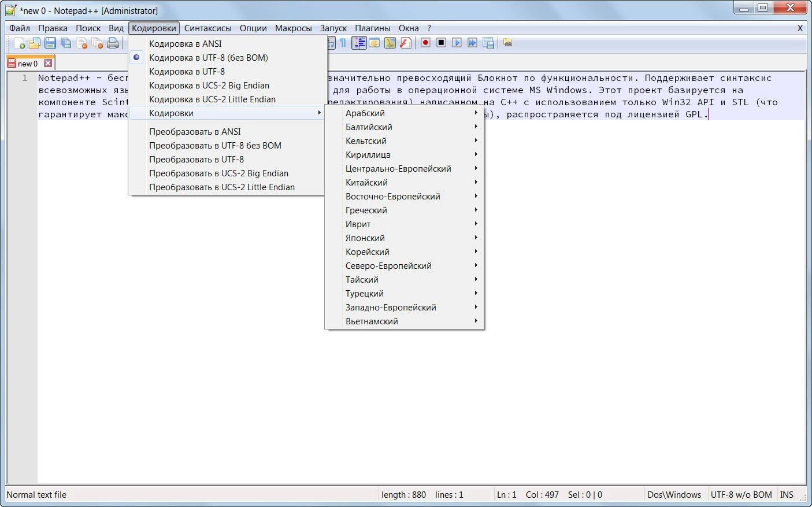The image size is (812, 507).
Task: Expand the Кириллица encoding submenu
Action: tap(405, 154)
